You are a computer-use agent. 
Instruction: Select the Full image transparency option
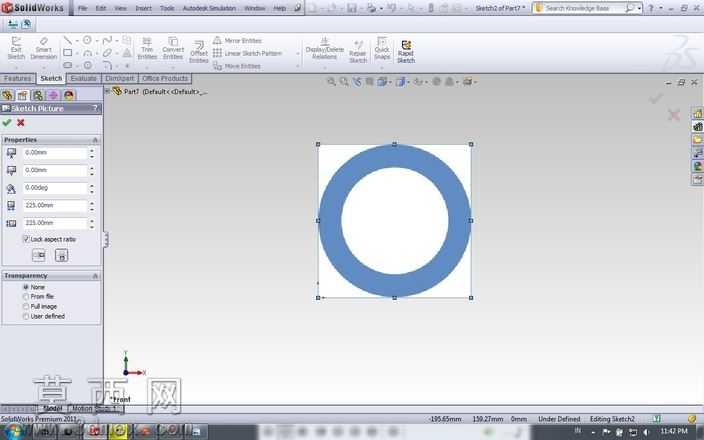coord(26,306)
